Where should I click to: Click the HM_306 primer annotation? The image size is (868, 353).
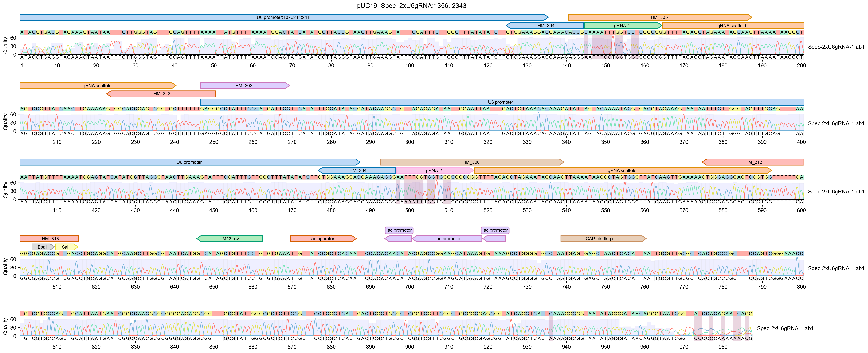click(x=471, y=162)
